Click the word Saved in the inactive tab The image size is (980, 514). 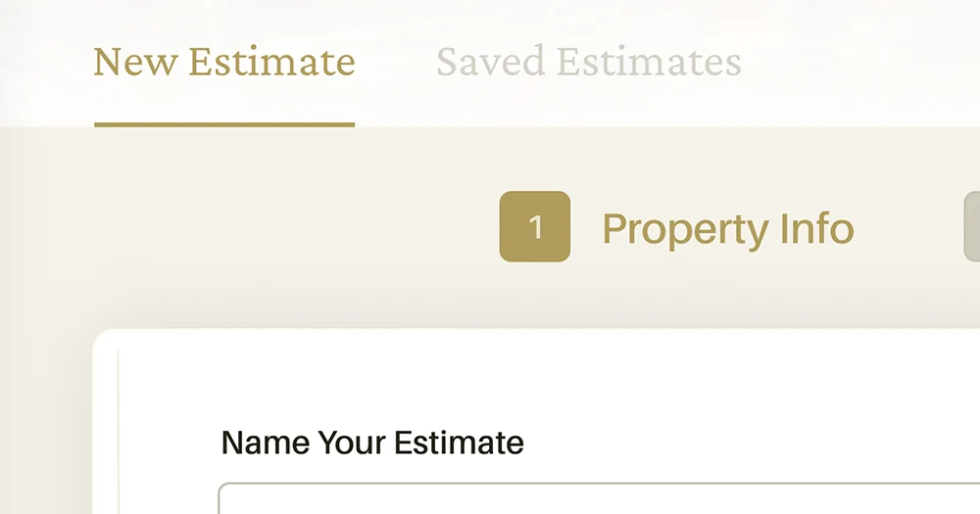coord(490,62)
